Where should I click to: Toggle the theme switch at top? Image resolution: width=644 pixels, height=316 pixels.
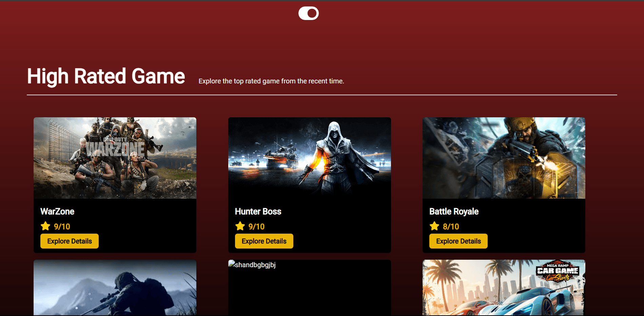coord(308,13)
